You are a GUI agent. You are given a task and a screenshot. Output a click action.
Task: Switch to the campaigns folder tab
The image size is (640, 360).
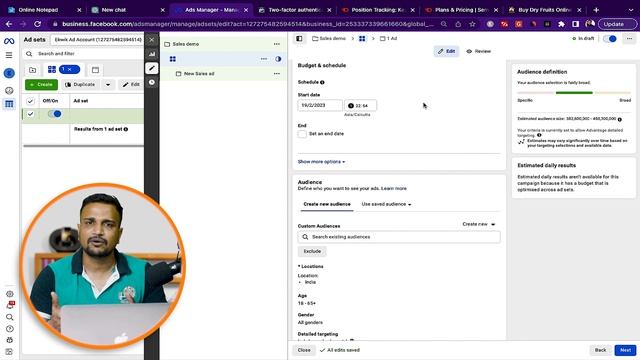[33, 70]
